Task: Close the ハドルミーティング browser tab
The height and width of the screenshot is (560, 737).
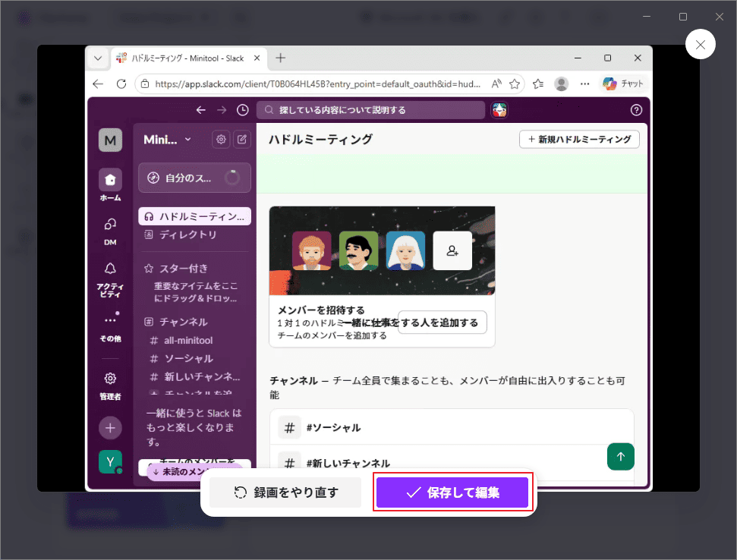Action: (x=257, y=58)
